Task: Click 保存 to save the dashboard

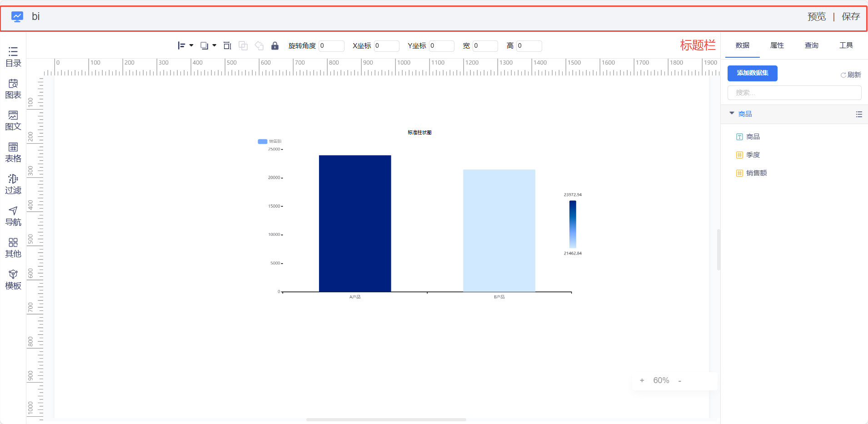Action: click(850, 17)
